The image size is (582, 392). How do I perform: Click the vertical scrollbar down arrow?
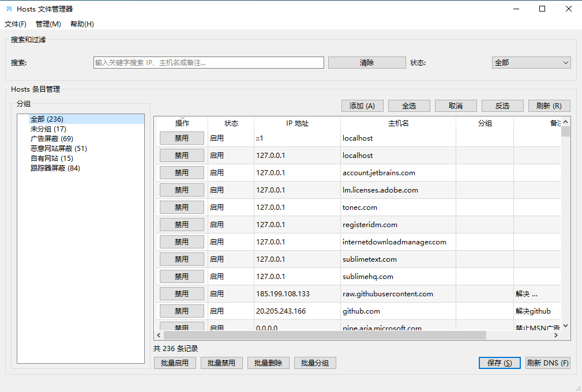(x=565, y=326)
